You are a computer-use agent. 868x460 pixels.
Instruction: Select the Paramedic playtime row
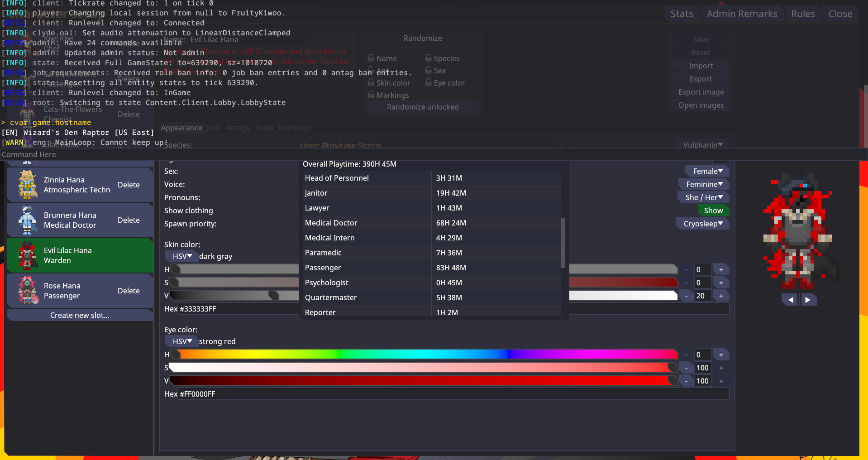coord(432,253)
